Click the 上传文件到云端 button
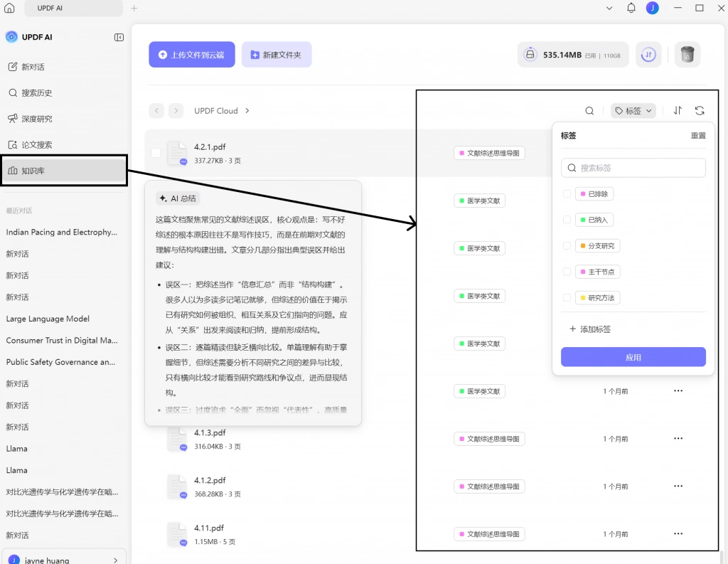 [x=192, y=55]
